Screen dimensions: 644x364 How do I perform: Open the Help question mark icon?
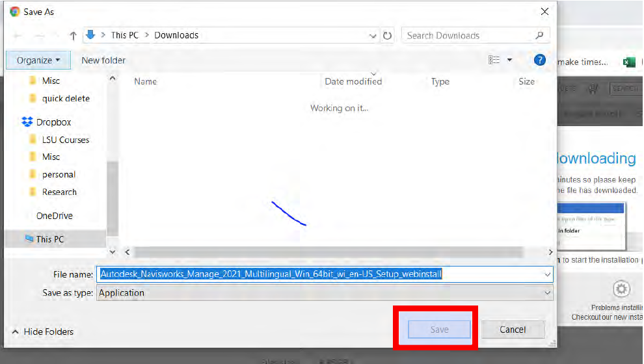539,60
